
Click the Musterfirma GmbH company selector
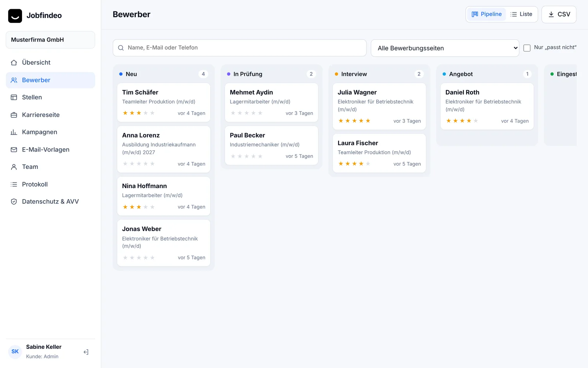[x=50, y=40]
